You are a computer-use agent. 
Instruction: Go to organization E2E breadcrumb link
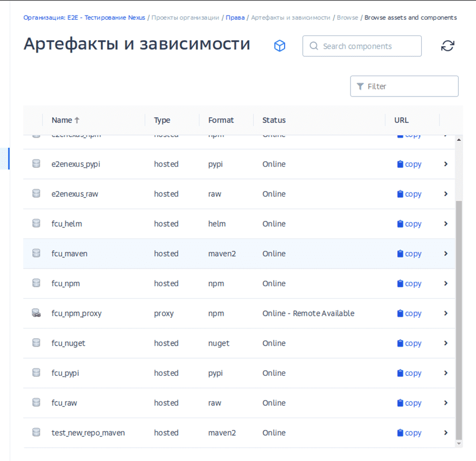click(84, 18)
